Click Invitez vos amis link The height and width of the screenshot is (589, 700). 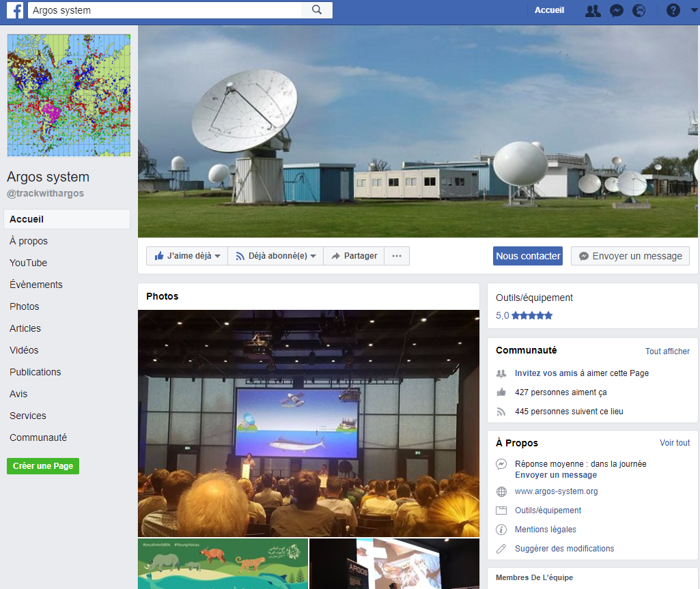546,373
